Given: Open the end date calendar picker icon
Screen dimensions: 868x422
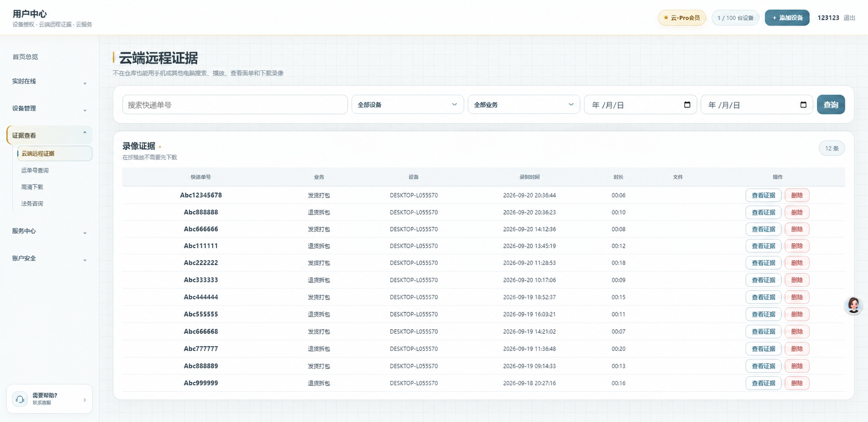Looking at the screenshot, I should click(x=803, y=105).
